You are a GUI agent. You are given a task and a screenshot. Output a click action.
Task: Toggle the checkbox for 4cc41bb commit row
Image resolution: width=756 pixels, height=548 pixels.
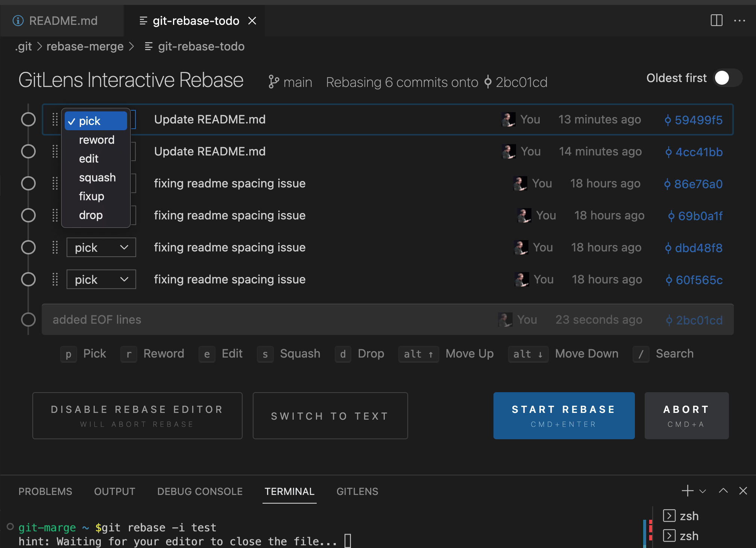pyautogui.click(x=29, y=151)
